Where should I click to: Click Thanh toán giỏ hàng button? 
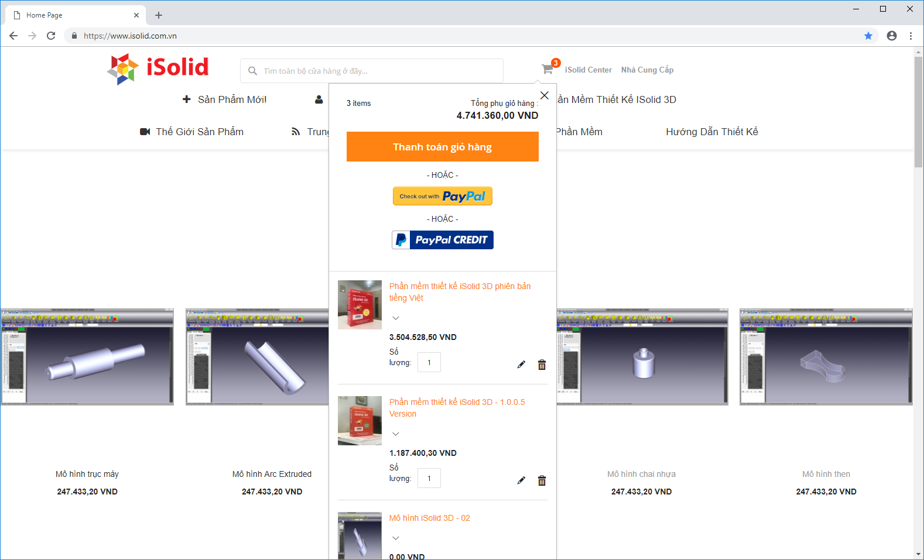point(443,146)
